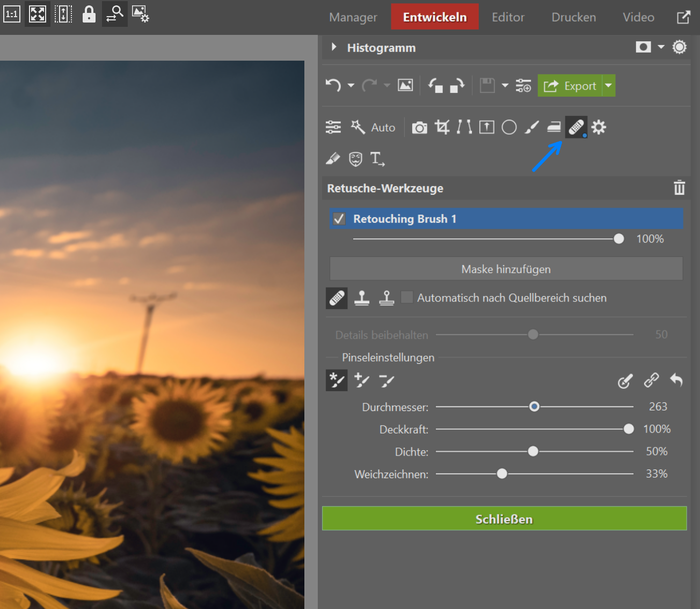
Task: Click the Schließen button
Action: tap(504, 519)
